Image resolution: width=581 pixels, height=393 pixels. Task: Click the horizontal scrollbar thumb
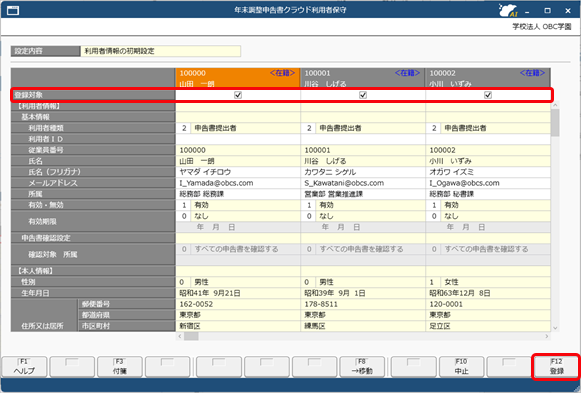(191, 336)
